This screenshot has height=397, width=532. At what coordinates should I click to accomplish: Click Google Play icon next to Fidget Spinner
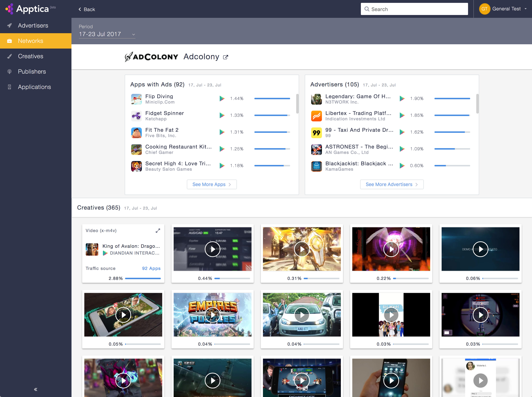[222, 115]
